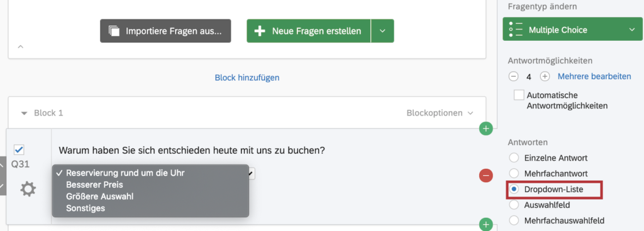Click the Importiere Fragen aus button
Screen dimensions: 644x231
[x=165, y=31]
